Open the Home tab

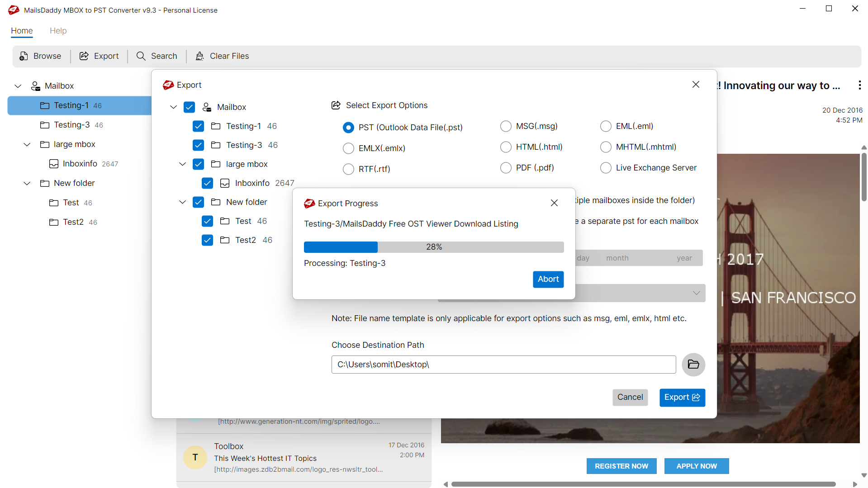(22, 31)
